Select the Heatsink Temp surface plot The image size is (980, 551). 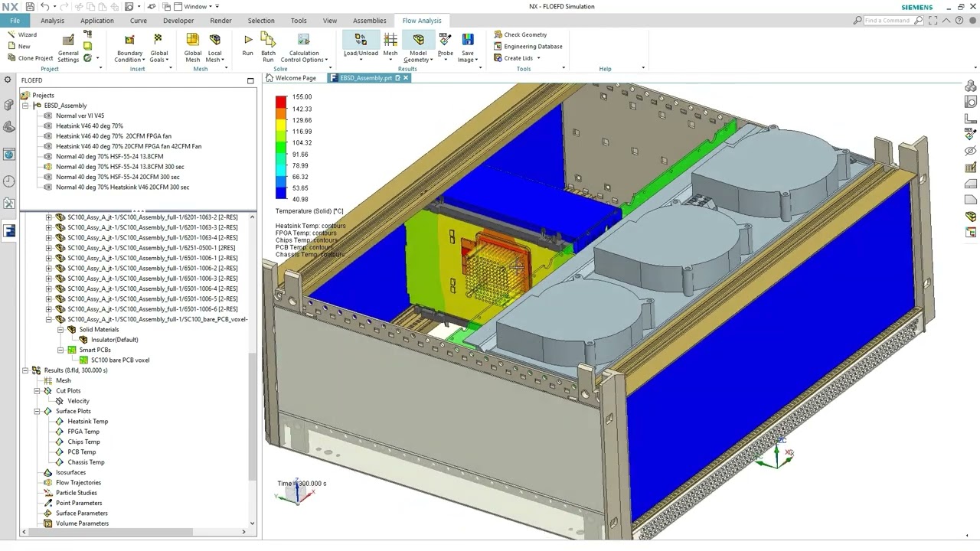pyautogui.click(x=87, y=421)
